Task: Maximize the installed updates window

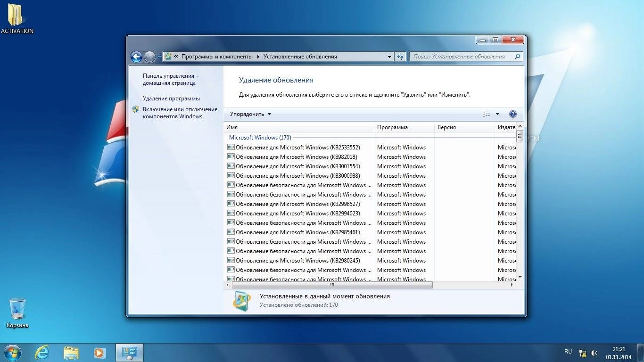Action: [495, 40]
